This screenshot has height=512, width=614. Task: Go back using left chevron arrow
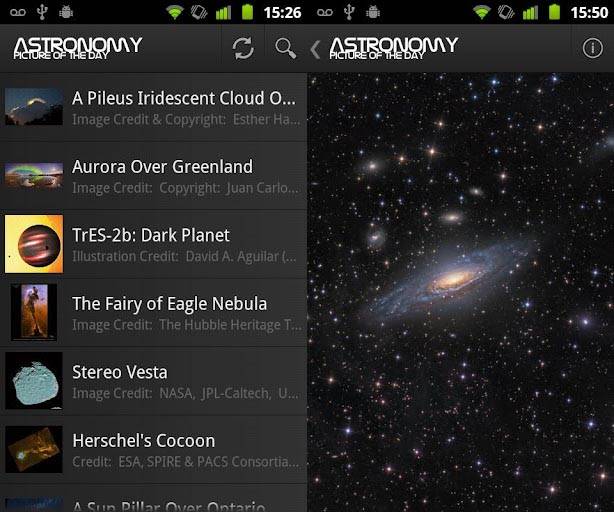(x=315, y=49)
